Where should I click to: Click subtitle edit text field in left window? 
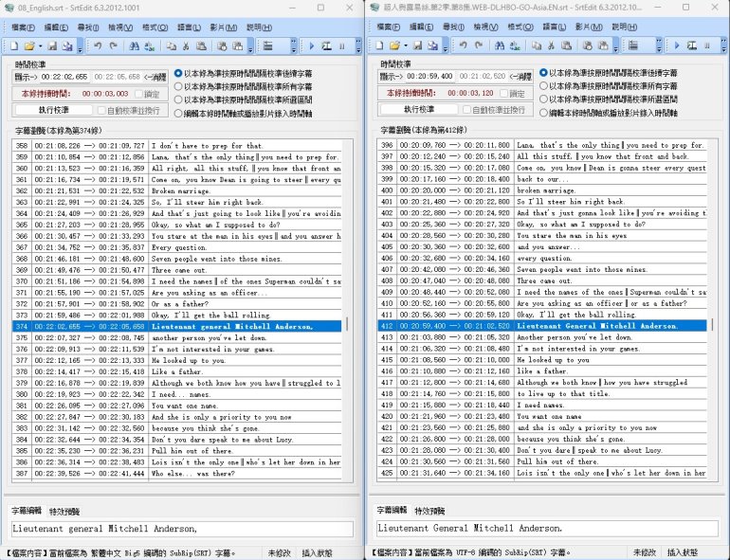click(x=182, y=529)
